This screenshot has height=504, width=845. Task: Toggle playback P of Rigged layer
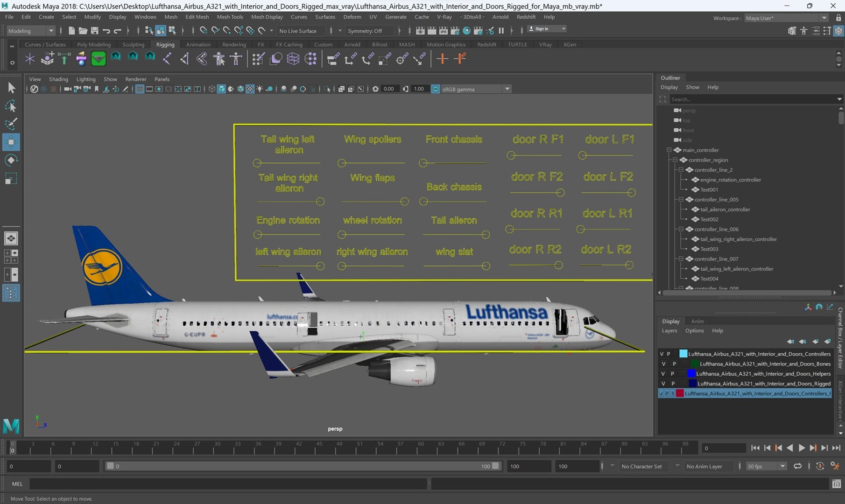point(673,384)
